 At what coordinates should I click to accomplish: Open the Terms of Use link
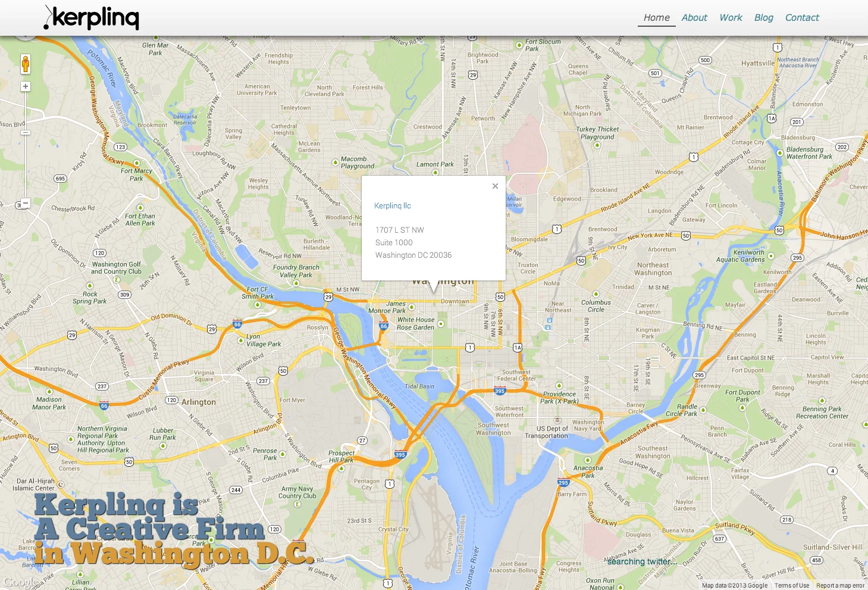click(792, 585)
